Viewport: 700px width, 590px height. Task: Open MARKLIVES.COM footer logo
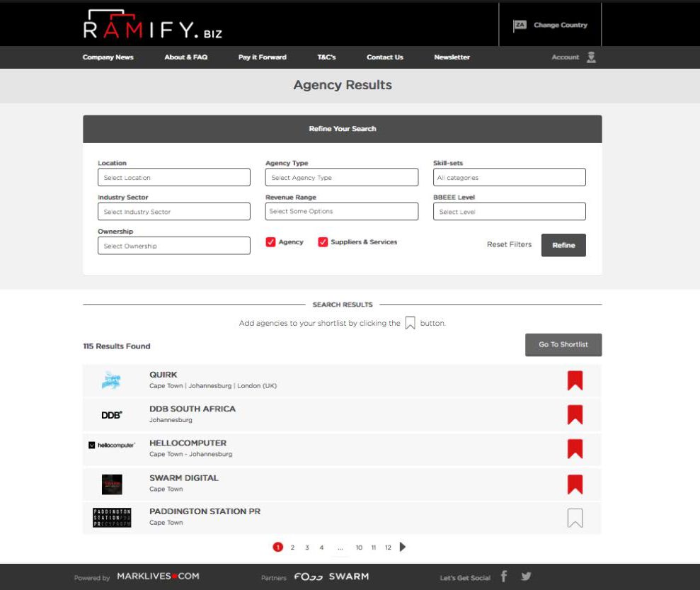(158, 576)
